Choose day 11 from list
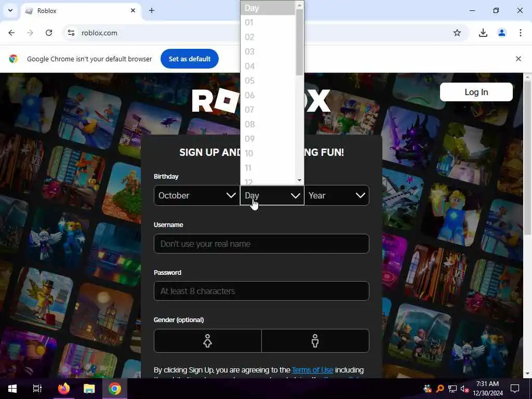 coord(268,168)
